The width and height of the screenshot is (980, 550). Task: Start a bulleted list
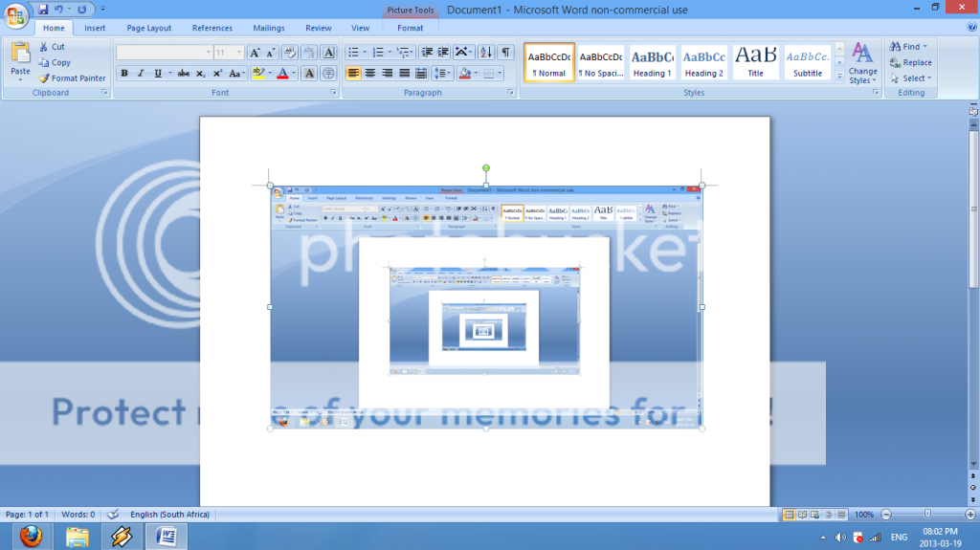(356, 53)
